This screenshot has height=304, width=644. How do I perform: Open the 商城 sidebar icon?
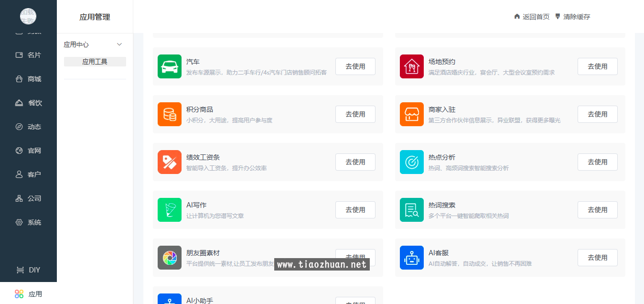tap(19, 79)
